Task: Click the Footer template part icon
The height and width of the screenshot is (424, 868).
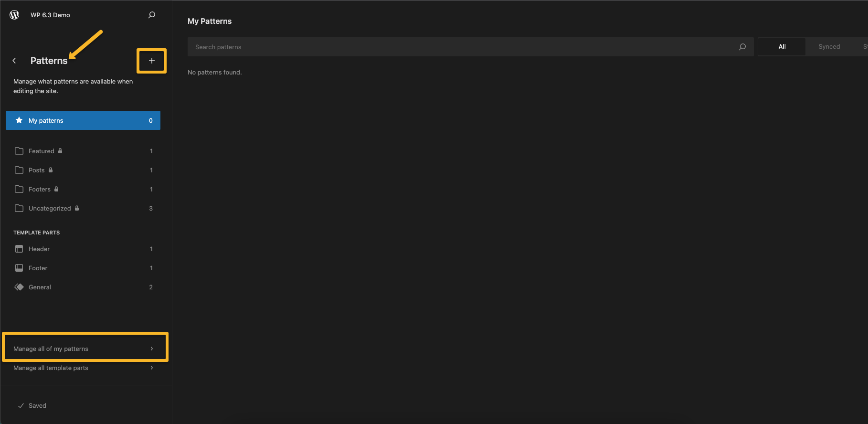Action: click(19, 268)
